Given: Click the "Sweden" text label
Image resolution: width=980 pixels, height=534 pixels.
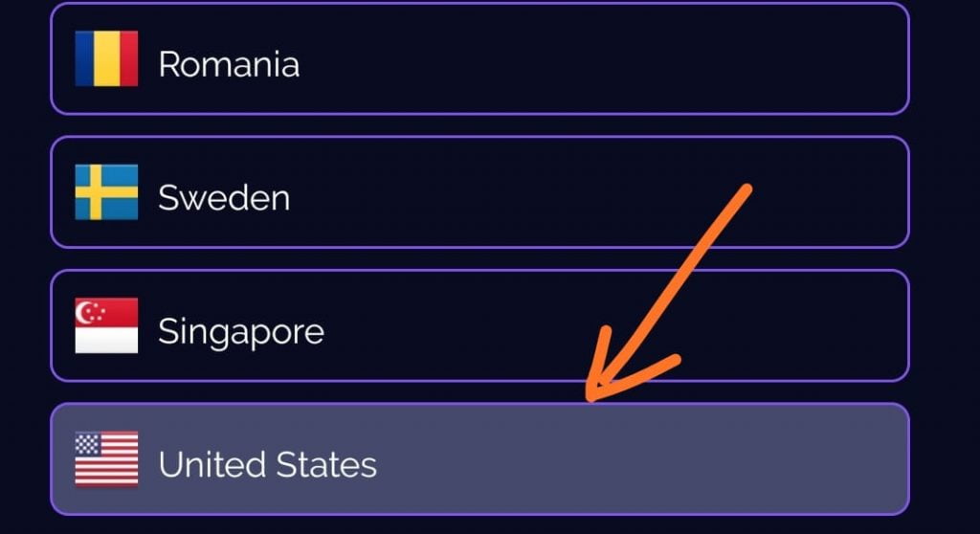Looking at the screenshot, I should click(x=224, y=198).
